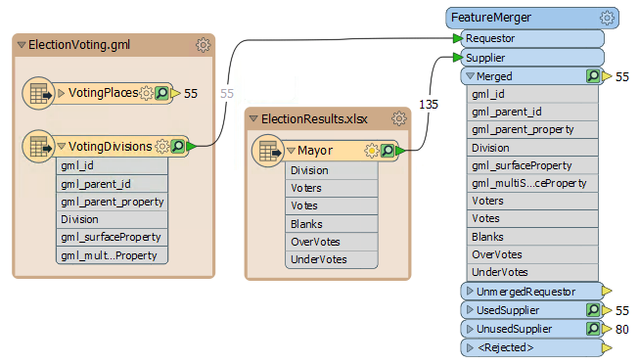The width and height of the screenshot is (639, 364).
Task: Open ElectionResults.xlsx reader settings gear
Action: coord(398,118)
